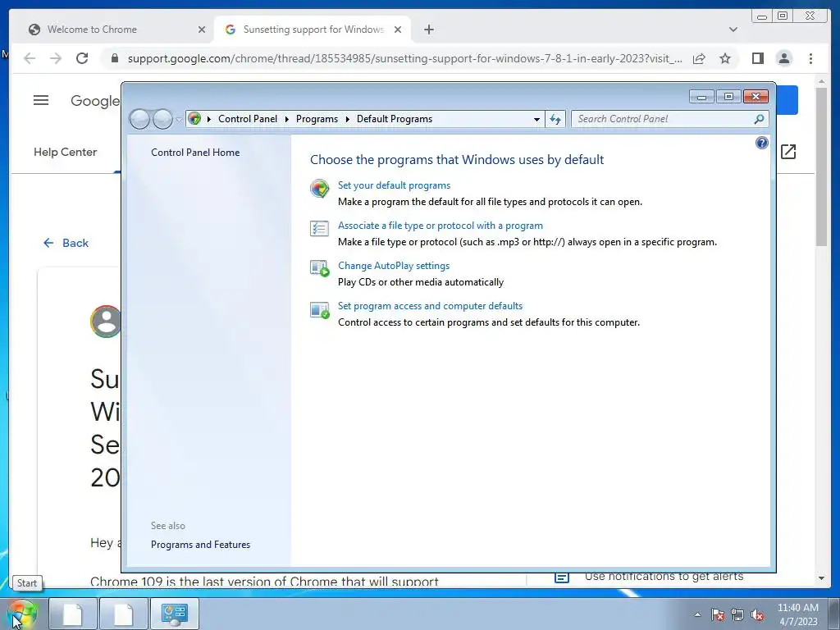Expand Control Panel address history dropdown
The image size is (840, 630).
point(536,119)
